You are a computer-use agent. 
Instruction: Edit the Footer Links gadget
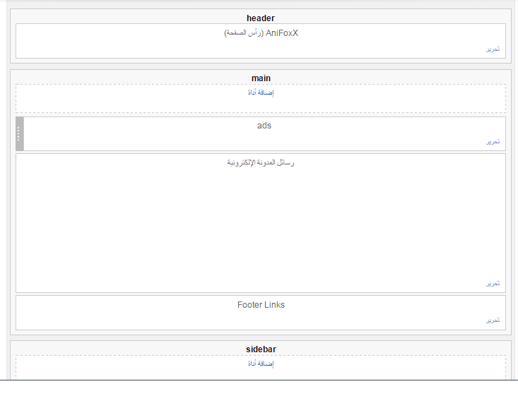pyautogui.click(x=493, y=320)
